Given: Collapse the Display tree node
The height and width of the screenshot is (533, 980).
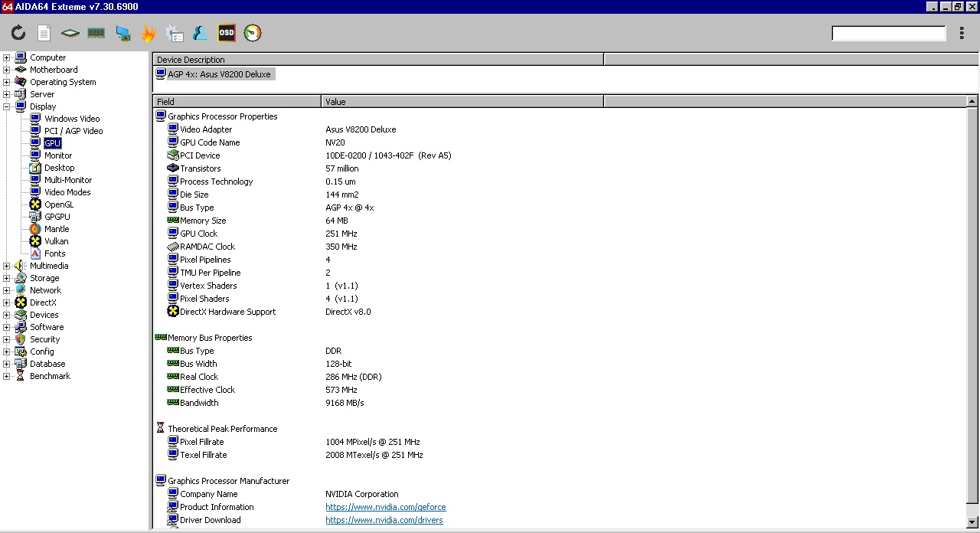Looking at the screenshot, I should [7, 106].
